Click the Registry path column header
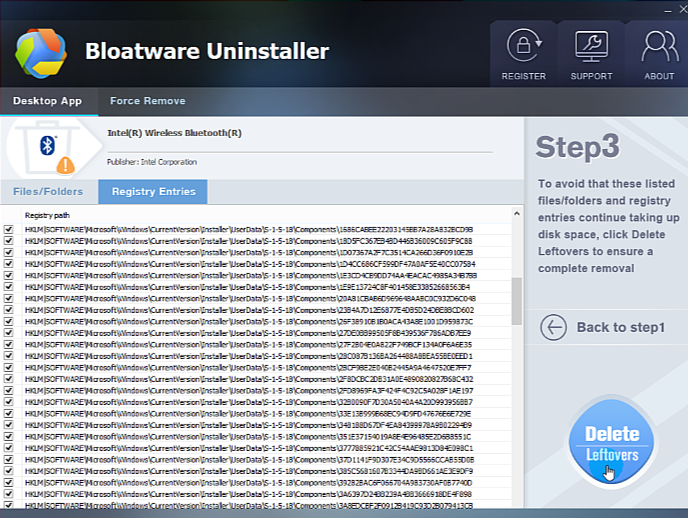The height and width of the screenshot is (518, 688). (x=47, y=215)
